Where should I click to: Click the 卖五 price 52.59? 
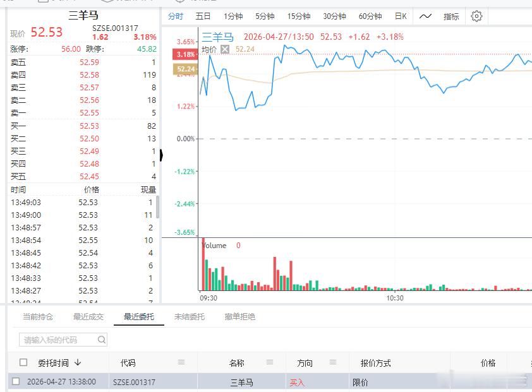point(89,62)
